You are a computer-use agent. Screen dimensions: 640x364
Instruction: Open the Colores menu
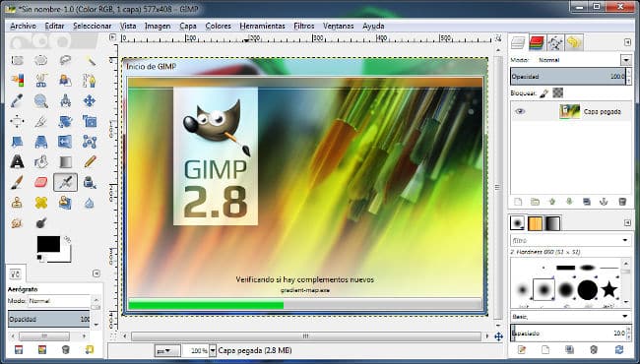coord(218,27)
